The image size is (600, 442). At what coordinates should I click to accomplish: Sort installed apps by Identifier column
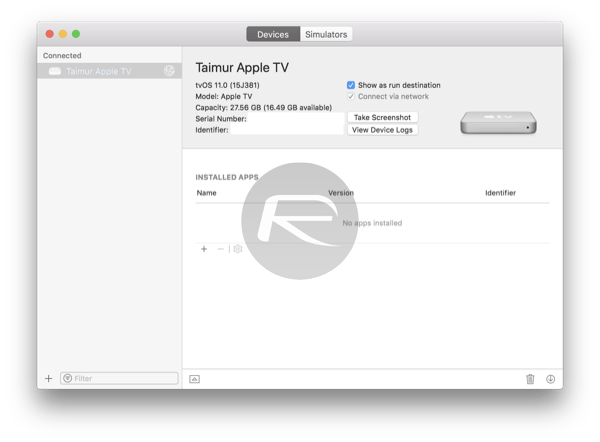tap(501, 193)
